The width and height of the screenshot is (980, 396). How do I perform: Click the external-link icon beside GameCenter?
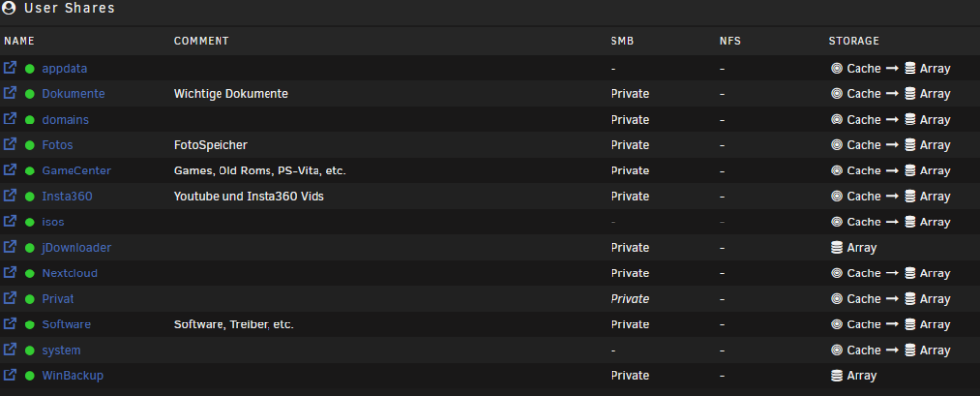point(10,170)
